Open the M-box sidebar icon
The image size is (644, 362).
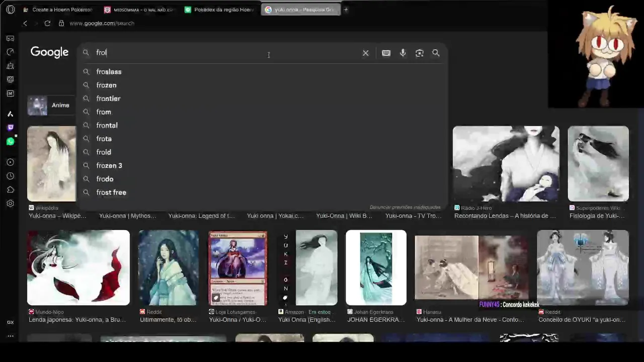click(10, 94)
